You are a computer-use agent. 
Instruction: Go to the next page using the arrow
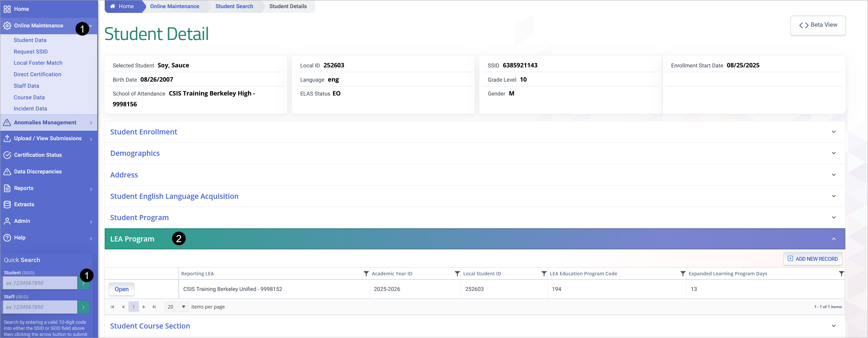pos(144,307)
